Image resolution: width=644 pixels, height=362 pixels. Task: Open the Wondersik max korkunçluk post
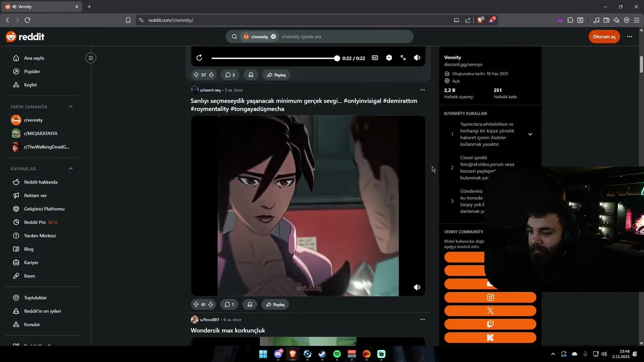[x=228, y=330]
